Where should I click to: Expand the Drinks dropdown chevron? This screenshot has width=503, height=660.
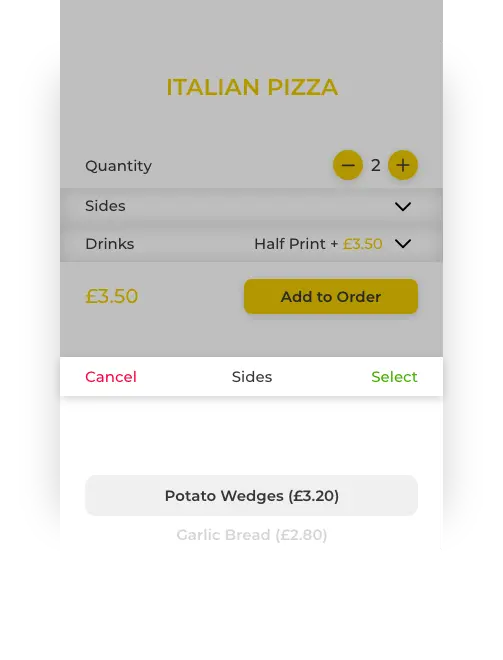tap(403, 244)
